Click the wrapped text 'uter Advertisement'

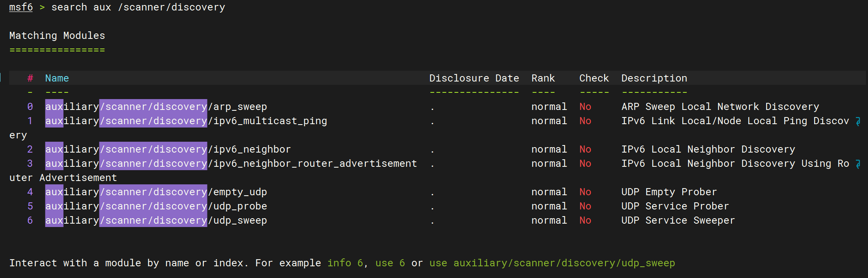(x=63, y=178)
